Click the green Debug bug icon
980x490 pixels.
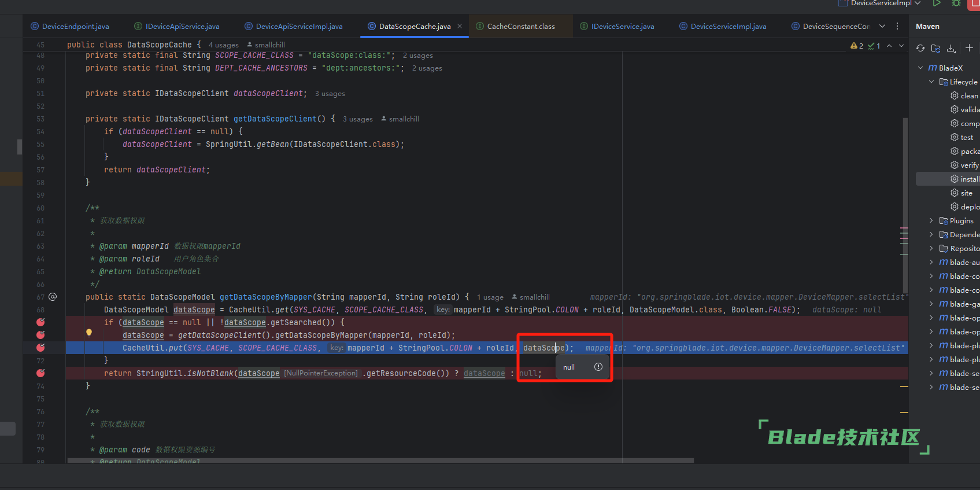point(956,3)
